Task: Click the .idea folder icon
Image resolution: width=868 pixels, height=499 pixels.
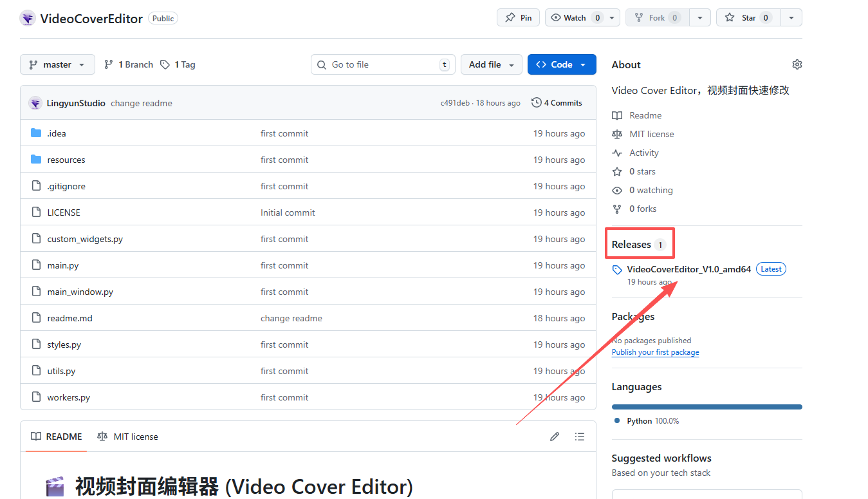Action: [x=36, y=133]
